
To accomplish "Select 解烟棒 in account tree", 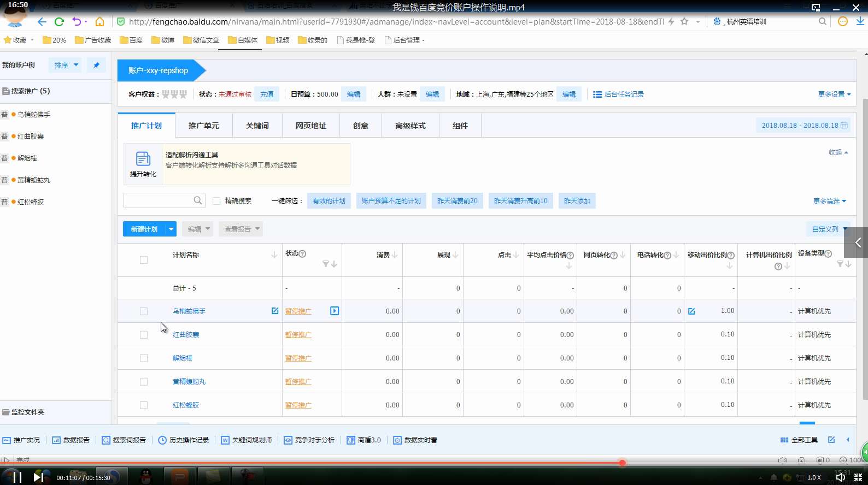I will click(27, 158).
